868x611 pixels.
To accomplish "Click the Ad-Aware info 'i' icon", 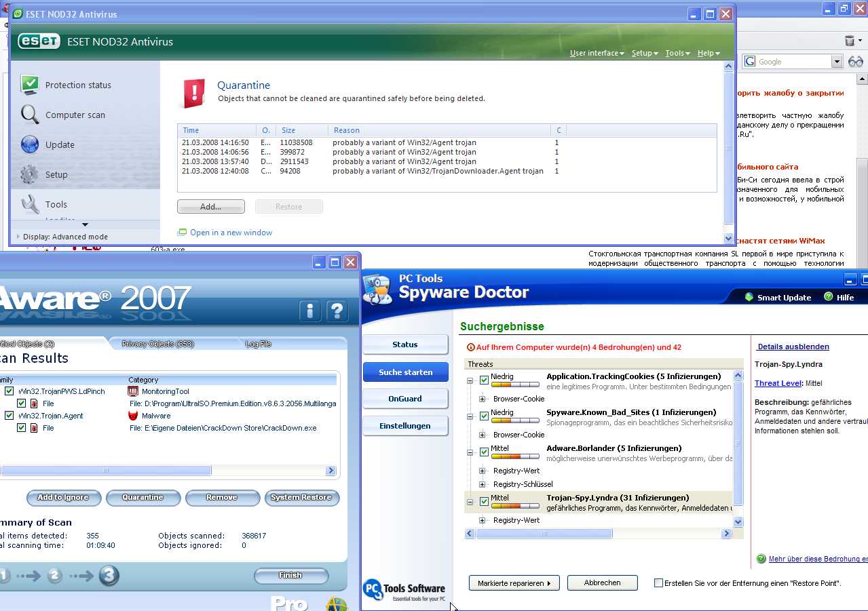I will (310, 311).
